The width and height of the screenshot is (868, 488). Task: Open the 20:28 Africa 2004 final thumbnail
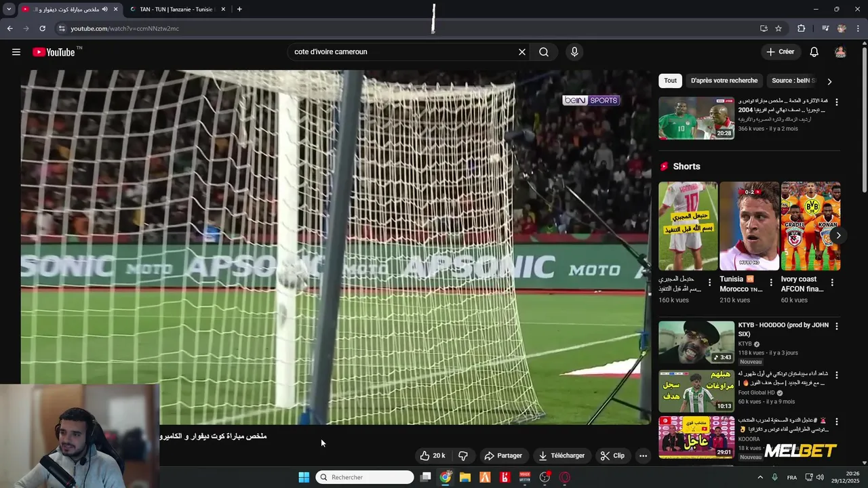click(x=696, y=118)
